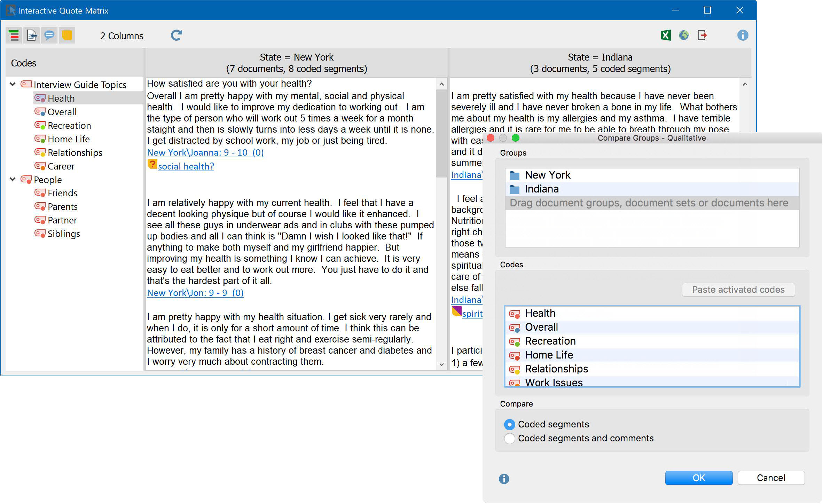Close the Compare Groups dialog with red button
The width and height of the screenshot is (823, 504).
coord(491,138)
